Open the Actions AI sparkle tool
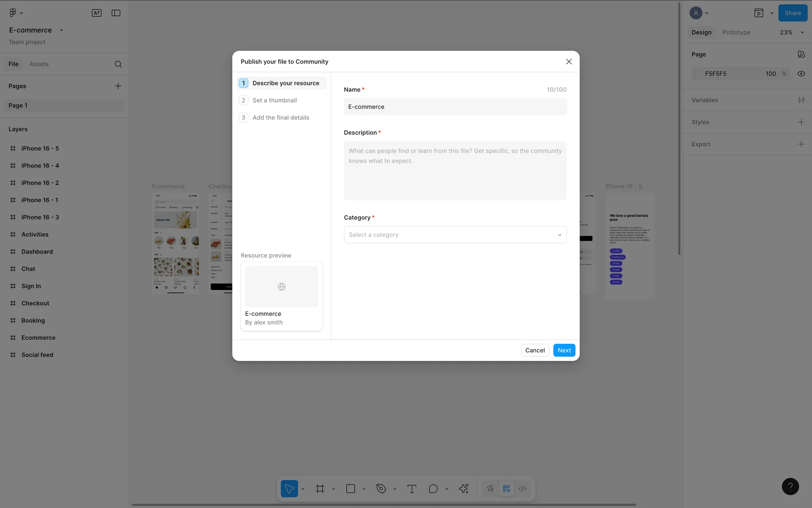The height and width of the screenshot is (508, 812). 464,489
